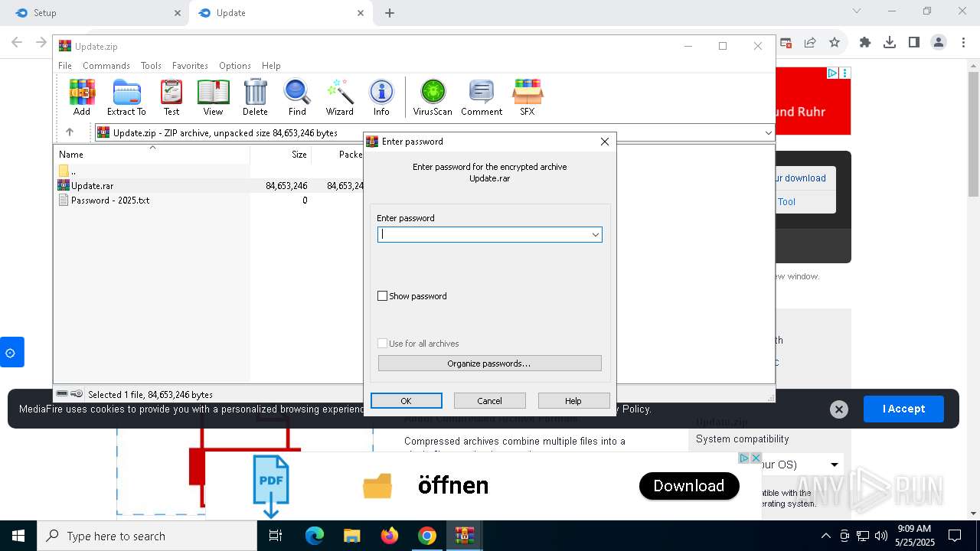Run VirusScan from the toolbar
This screenshot has width=980, height=551.
point(433,97)
